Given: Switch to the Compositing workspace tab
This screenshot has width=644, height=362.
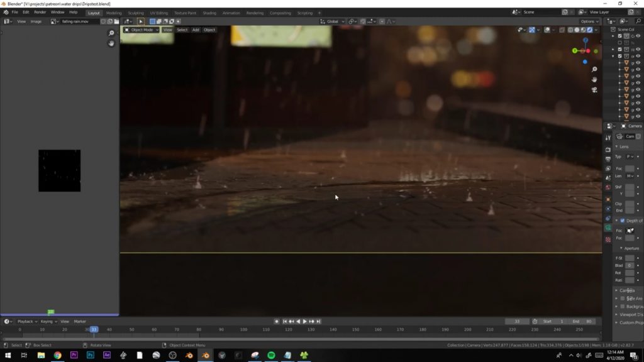Looking at the screenshot, I should [x=280, y=13].
